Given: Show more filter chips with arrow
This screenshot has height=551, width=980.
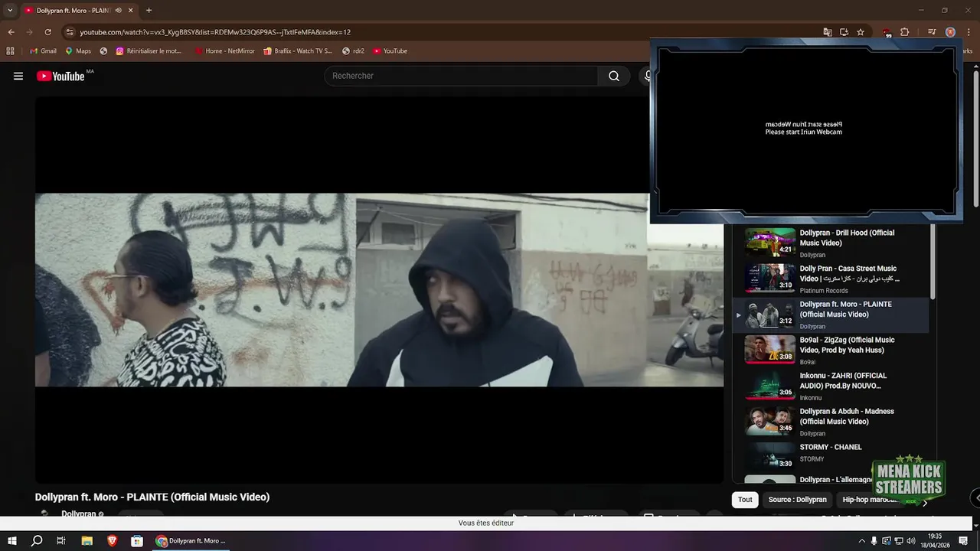Looking at the screenshot, I should (924, 503).
